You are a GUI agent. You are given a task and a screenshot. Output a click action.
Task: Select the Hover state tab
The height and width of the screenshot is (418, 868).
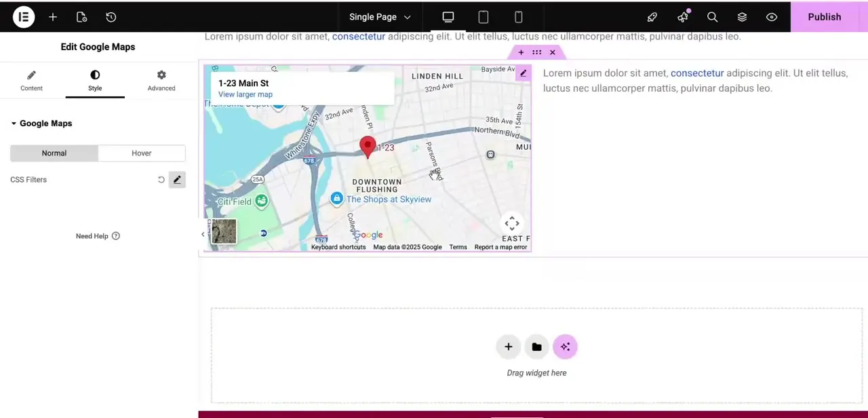coord(142,153)
